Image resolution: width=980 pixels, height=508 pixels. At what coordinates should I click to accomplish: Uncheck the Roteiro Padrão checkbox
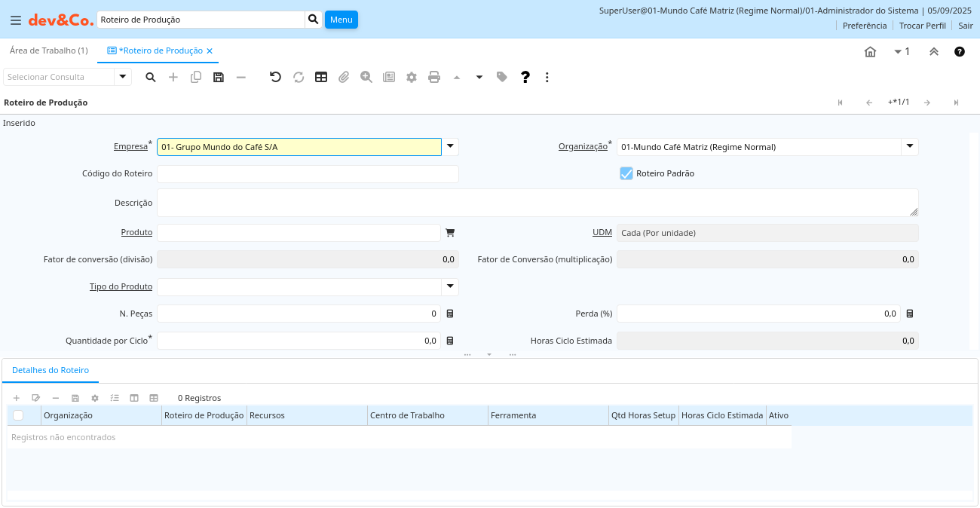(626, 173)
